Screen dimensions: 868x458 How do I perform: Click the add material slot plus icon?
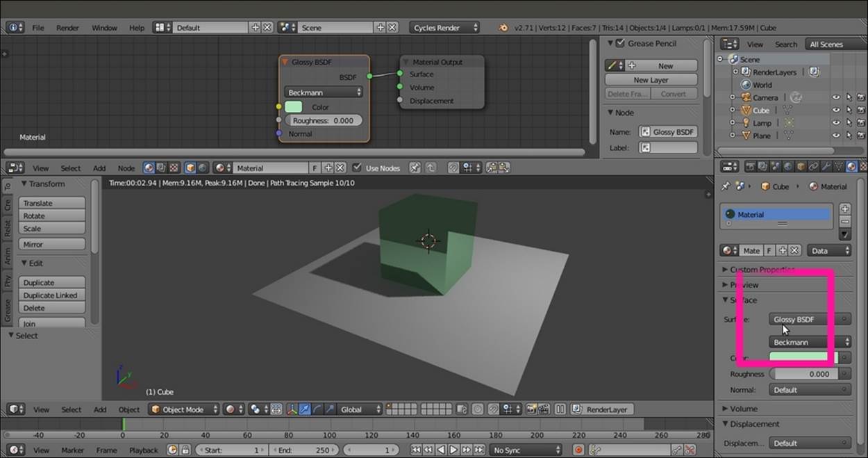[x=844, y=209]
